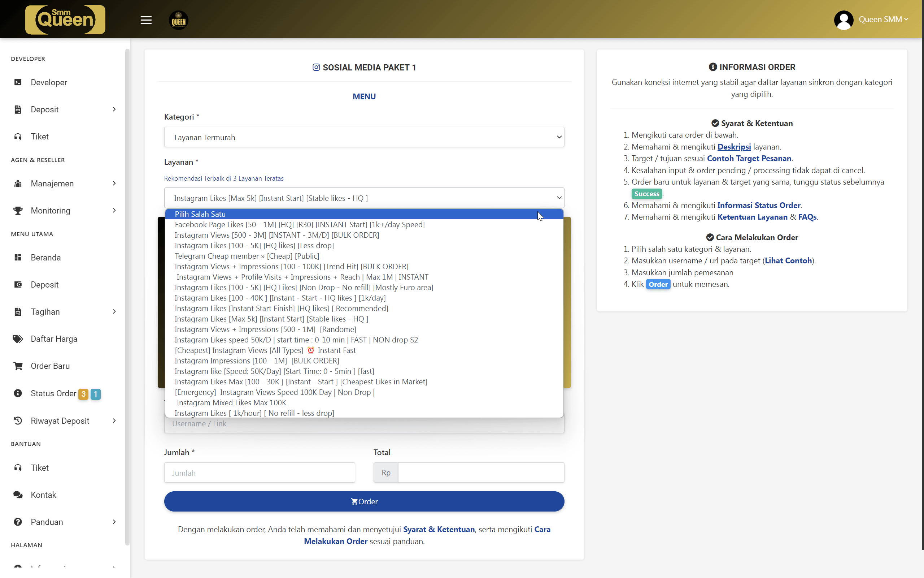Select Pilih Salah Satu option

click(x=364, y=214)
